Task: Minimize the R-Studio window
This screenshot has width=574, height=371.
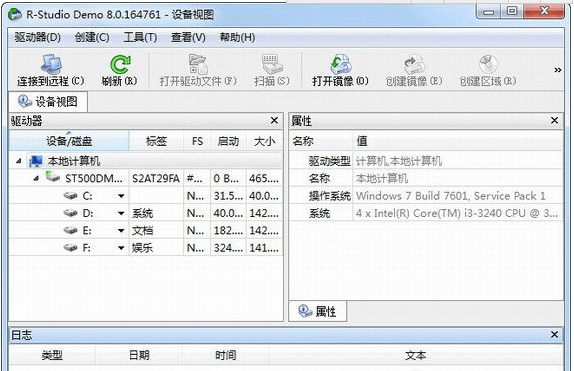Action: pyautogui.click(x=489, y=11)
